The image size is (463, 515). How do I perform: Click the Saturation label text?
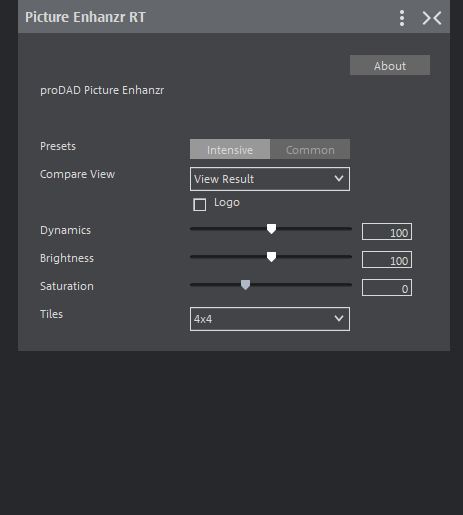point(67,286)
